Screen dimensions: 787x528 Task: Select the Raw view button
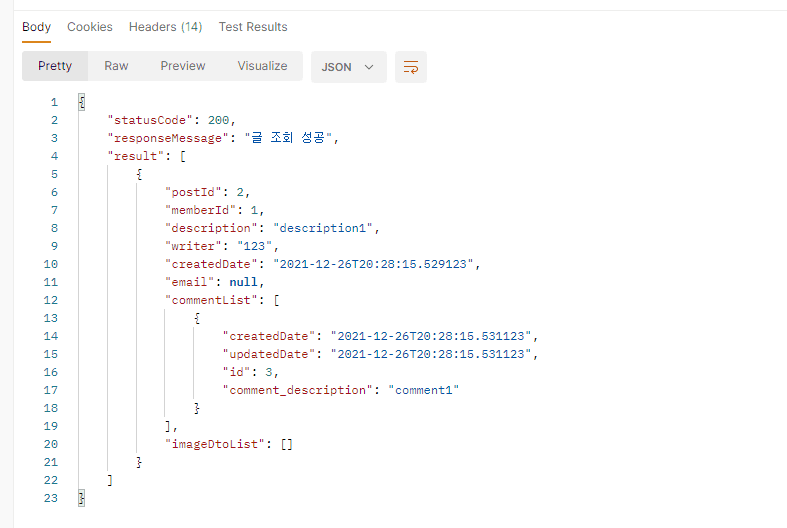tap(116, 66)
